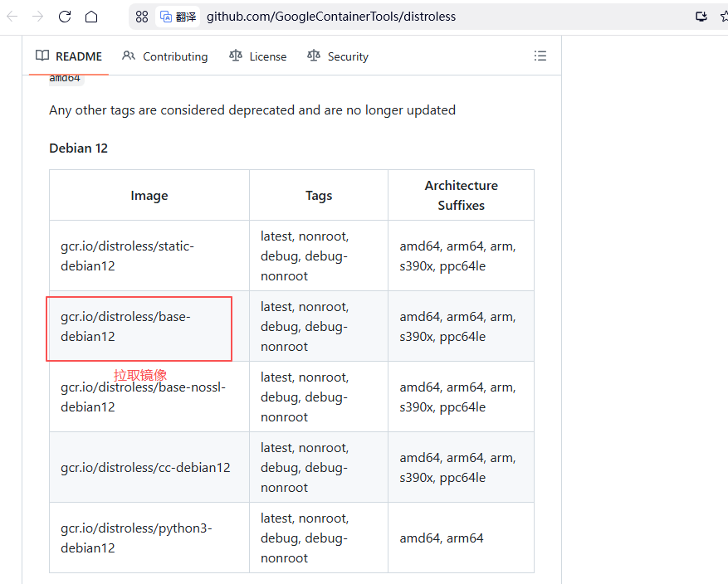
Task: Click architecture cell in cc-debian12 row
Action: pos(461,467)
